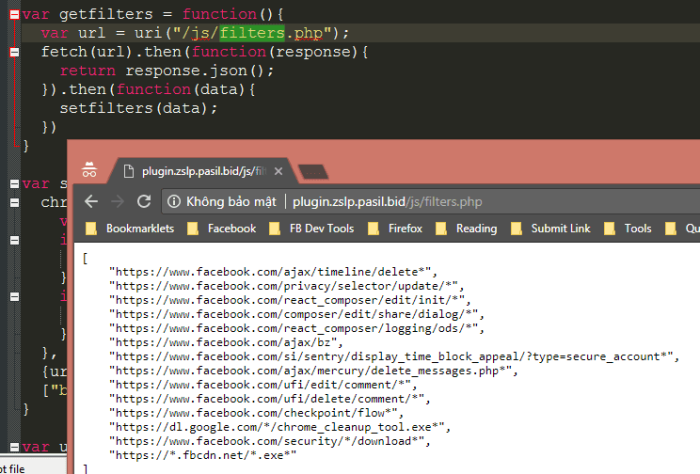Click the 'Không bảo mật' security label
The height and width of the screenshot is (474, 700).
click(231, 202)
